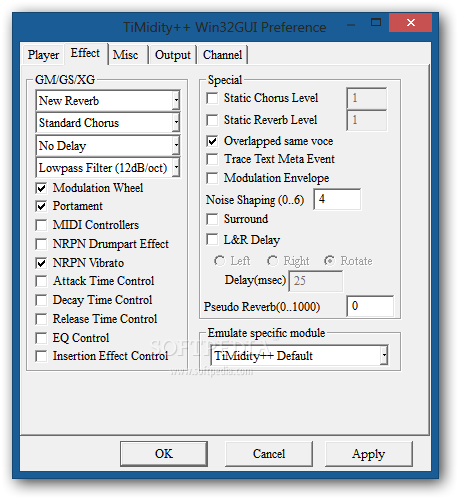Select the Effect tab
The height and width of the screenshot is (499, 459).
pyautogui.click(x=85, y=53)
